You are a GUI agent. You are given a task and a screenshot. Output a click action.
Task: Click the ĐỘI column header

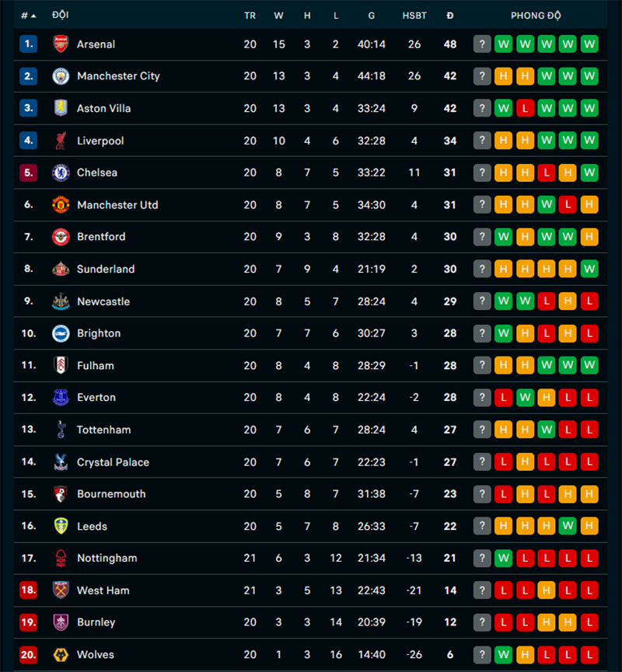point(60,16)
